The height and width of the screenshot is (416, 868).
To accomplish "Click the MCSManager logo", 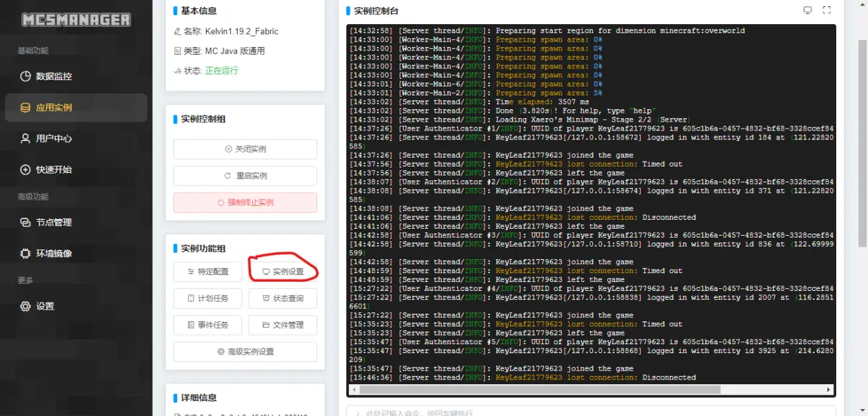I will 76,19.
